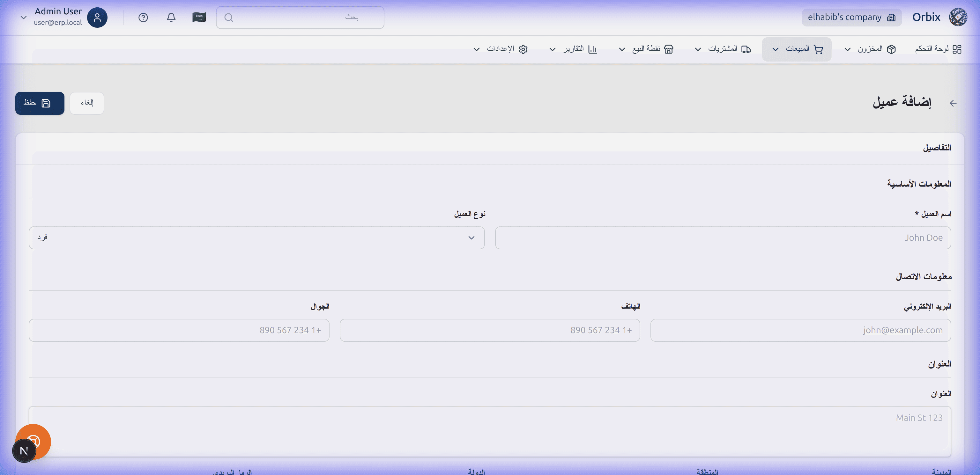Open the help icon in the top bar
Viewport: 980px width, 475px height.
143,17
